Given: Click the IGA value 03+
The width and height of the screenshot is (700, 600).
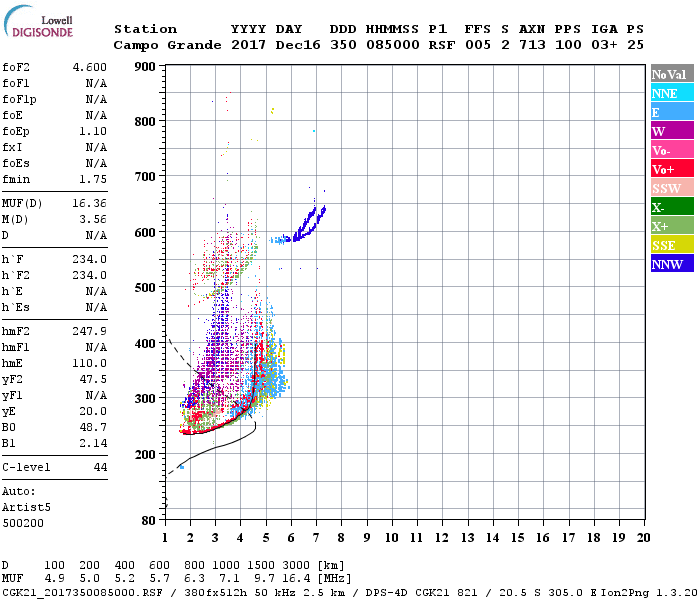Looking at the screenshot, I should 604,45.
